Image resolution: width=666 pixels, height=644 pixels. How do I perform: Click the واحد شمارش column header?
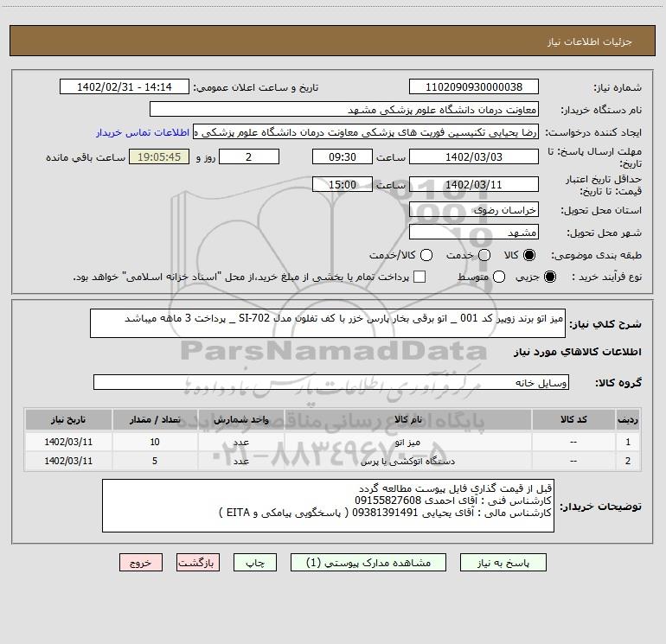(240, 419)
